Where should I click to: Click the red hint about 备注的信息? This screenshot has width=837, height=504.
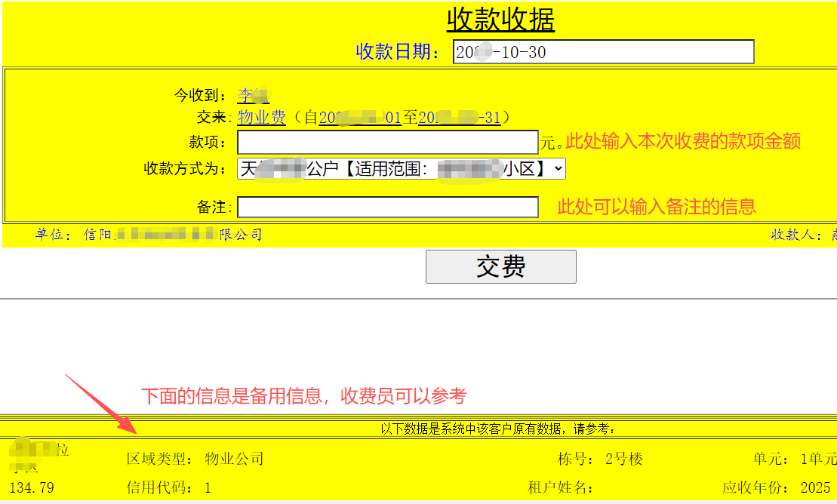656,207
